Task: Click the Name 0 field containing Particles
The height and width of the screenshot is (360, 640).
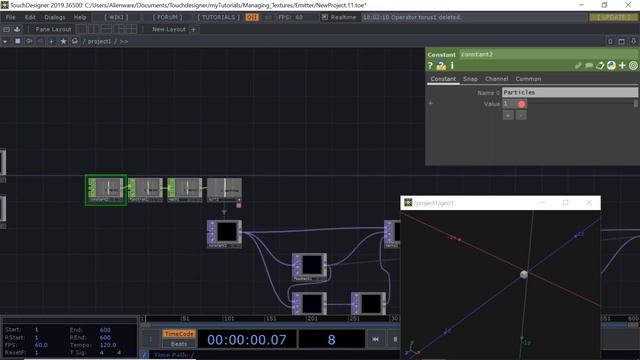Action: click(569, 92)
